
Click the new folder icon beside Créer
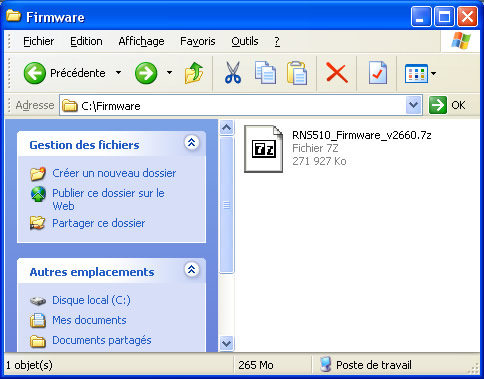click(x=38, y=174)
